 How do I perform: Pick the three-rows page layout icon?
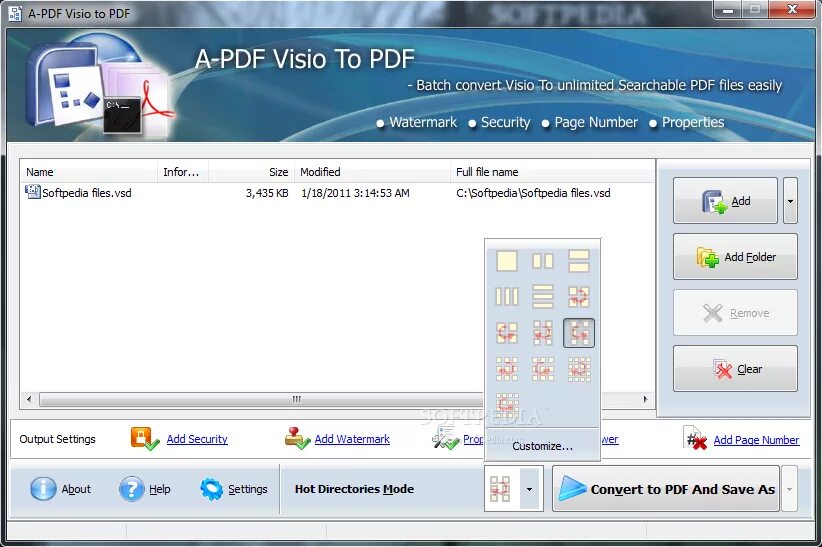(543, 297)
